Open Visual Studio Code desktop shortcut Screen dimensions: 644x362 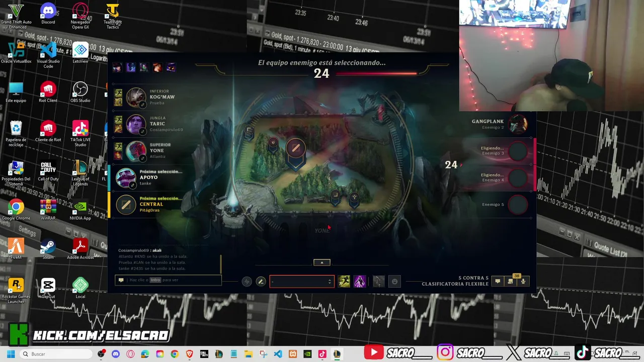point(48,55)
